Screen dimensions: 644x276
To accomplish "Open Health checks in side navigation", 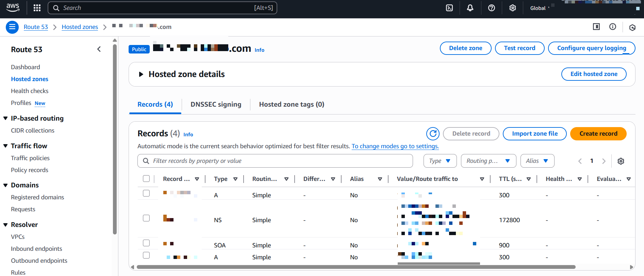I will pyautogui.click(x=30, y=91).
